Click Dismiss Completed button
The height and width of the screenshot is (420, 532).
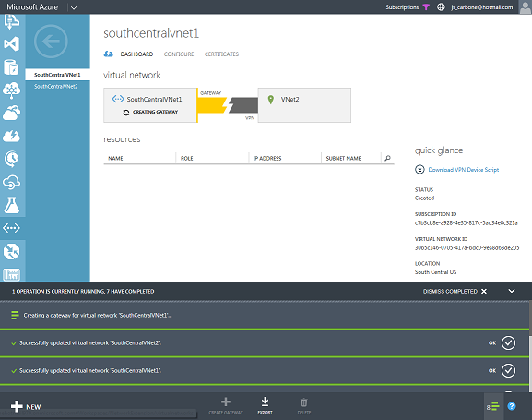pos(455,291)
